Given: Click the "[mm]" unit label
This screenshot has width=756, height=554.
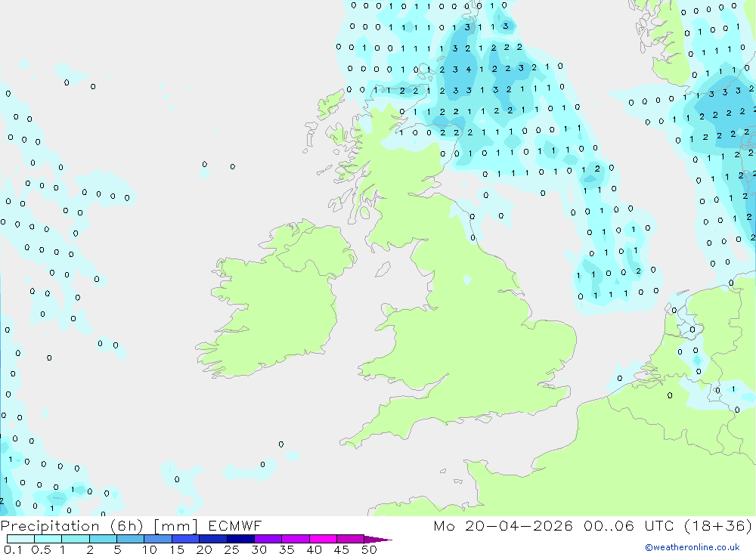Looking at the screenshot, I should tap(175, 526).
